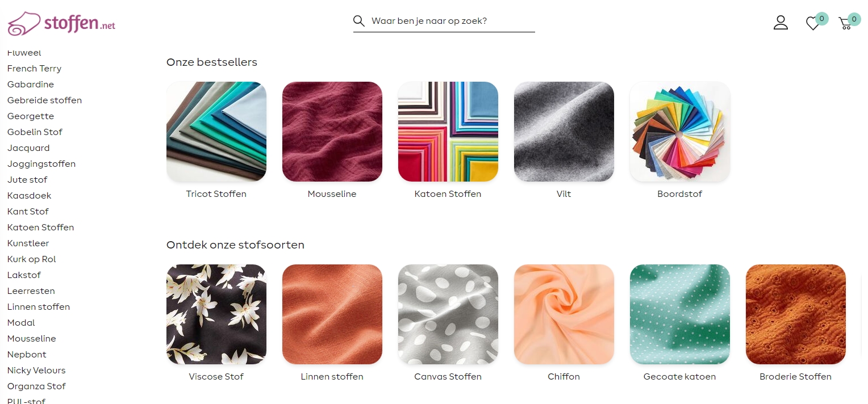Click the Canvas Stoffen label link
Screen dimensions: 868x404
pos(448,377)
